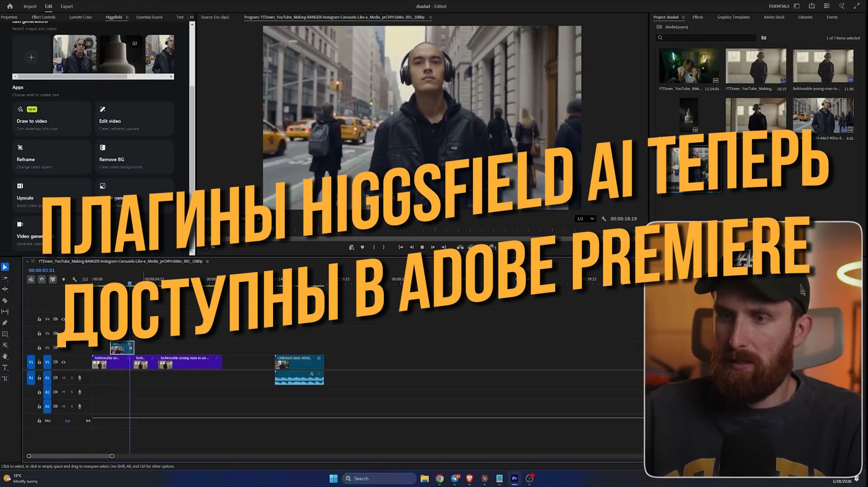Open the Libraries tab

805,17
